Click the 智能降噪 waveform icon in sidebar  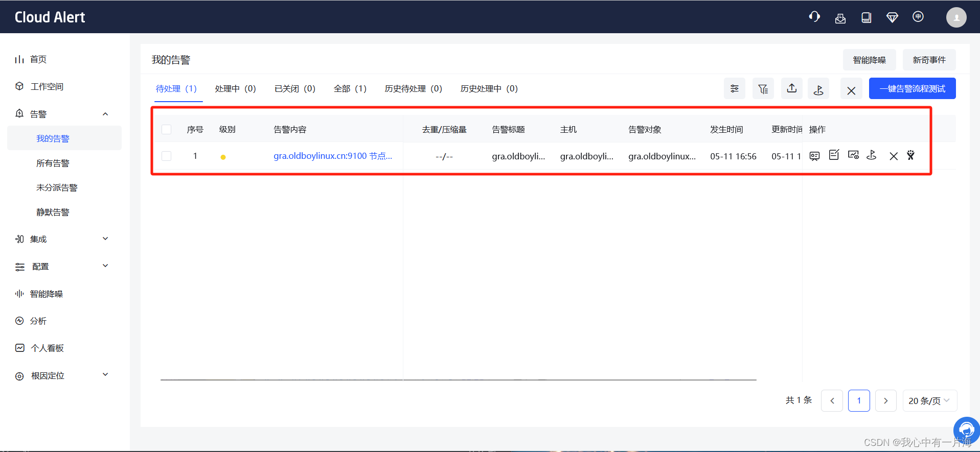[x=19, y=294]
